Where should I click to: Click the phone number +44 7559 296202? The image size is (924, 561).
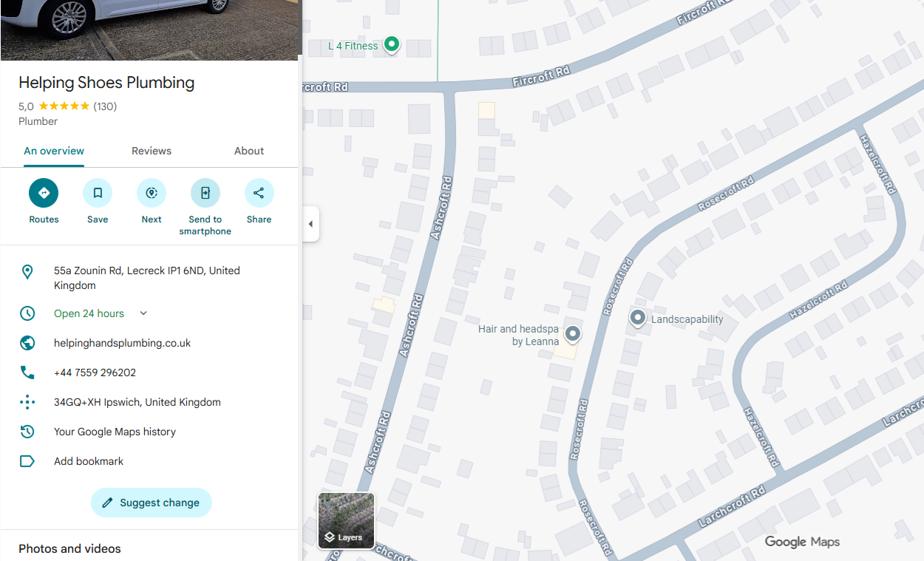pyautogui.click(x=95, y=373)
